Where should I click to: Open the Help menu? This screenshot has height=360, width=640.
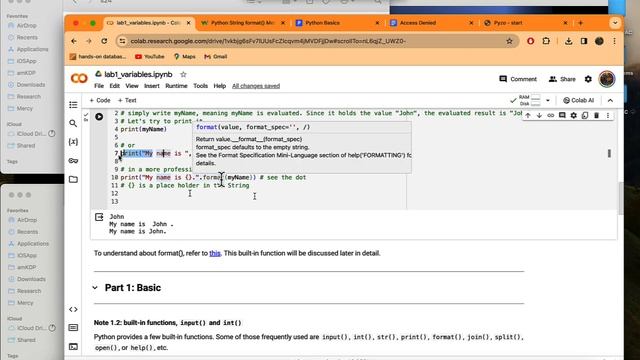pyautogui.click(x=220, y=86)
